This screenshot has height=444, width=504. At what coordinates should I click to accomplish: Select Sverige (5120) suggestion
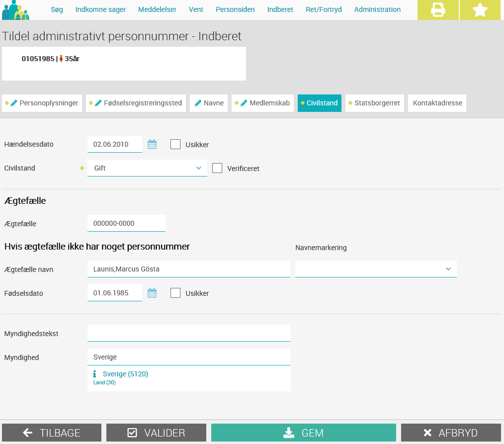pos(189,378)
